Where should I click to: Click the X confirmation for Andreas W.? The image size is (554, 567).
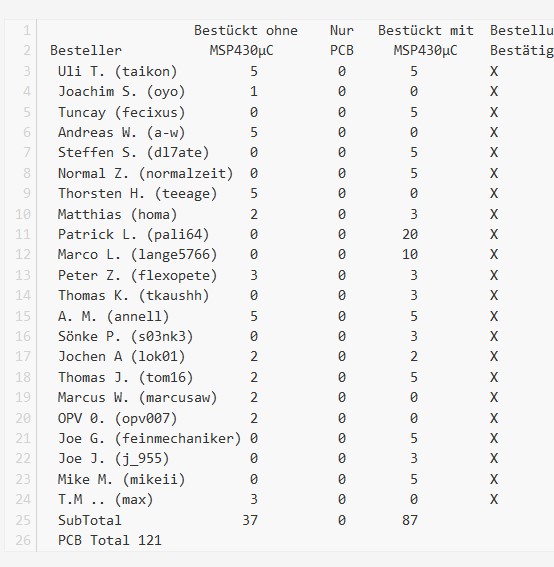494,132
